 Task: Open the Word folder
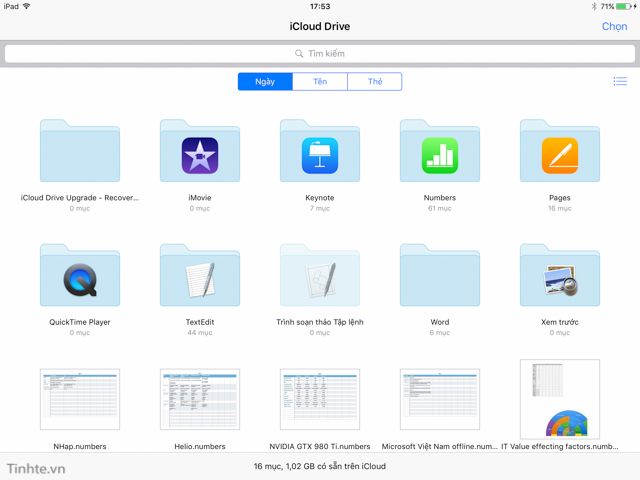pos(440,275)
